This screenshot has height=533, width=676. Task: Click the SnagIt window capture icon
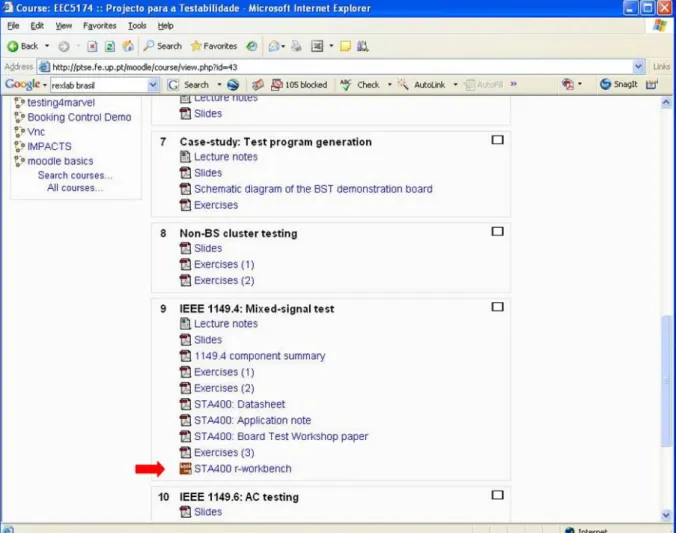[652, 85]
